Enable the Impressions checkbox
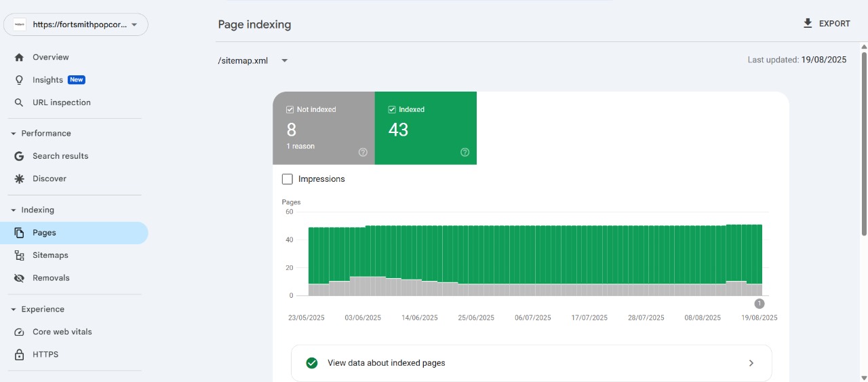 coord(288,179)
